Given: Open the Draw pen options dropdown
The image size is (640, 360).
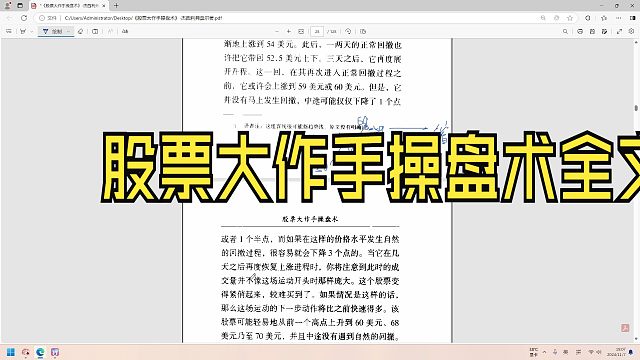Looking at the screenshot, I should (69, 31).
